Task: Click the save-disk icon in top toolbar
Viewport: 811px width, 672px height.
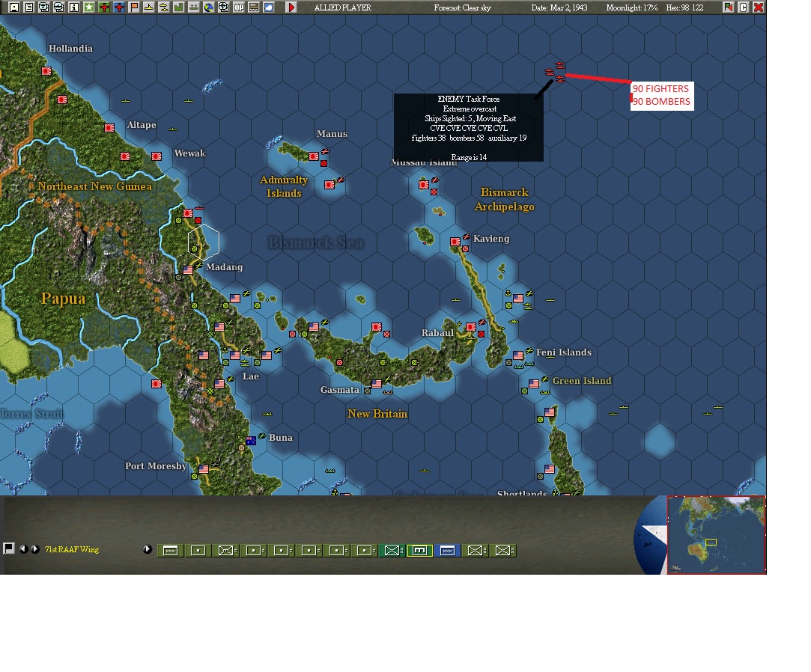Action: [x=14, y=7]
